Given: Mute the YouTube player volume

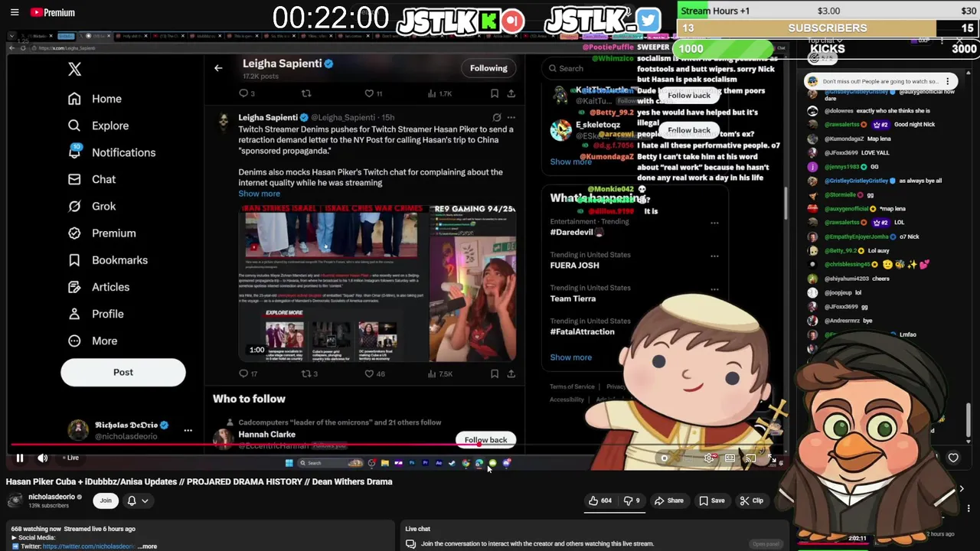Looking at the screenshot, I should point(43,458).
